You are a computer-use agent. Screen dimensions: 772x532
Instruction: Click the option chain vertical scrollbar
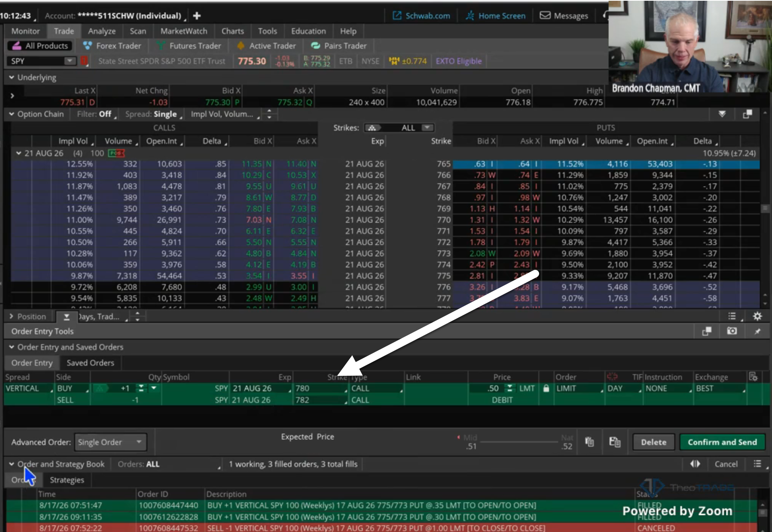pyautogui.click(x=765, y=209)
